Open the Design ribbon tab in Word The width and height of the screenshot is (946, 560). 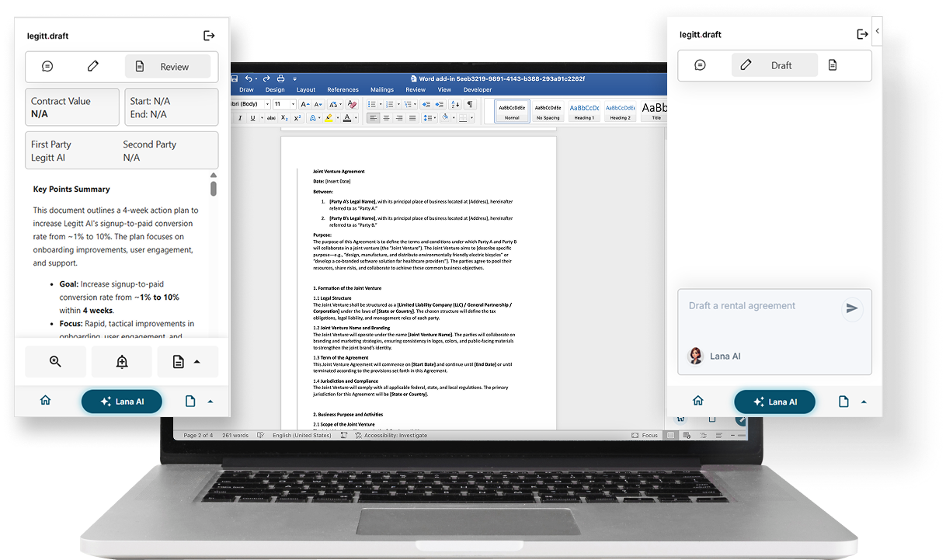pos(275,89)
